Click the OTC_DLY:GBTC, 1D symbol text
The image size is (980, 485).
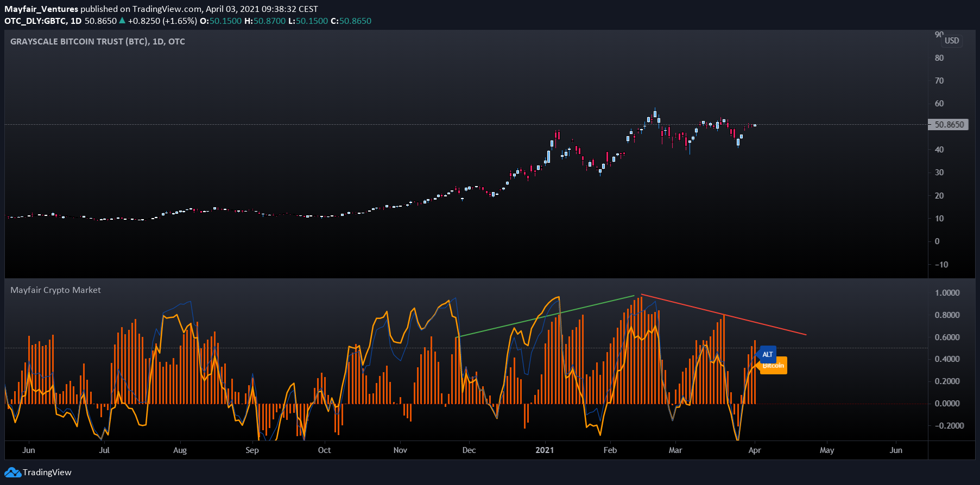(x=43, y=21)
